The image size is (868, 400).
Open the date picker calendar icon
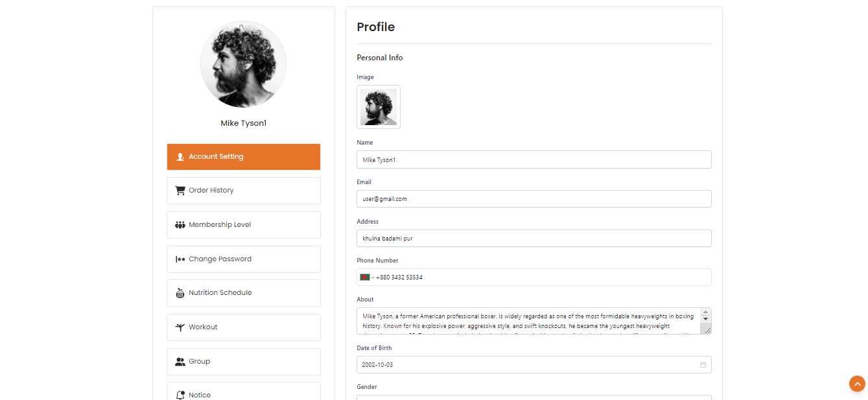pos(703,365)
